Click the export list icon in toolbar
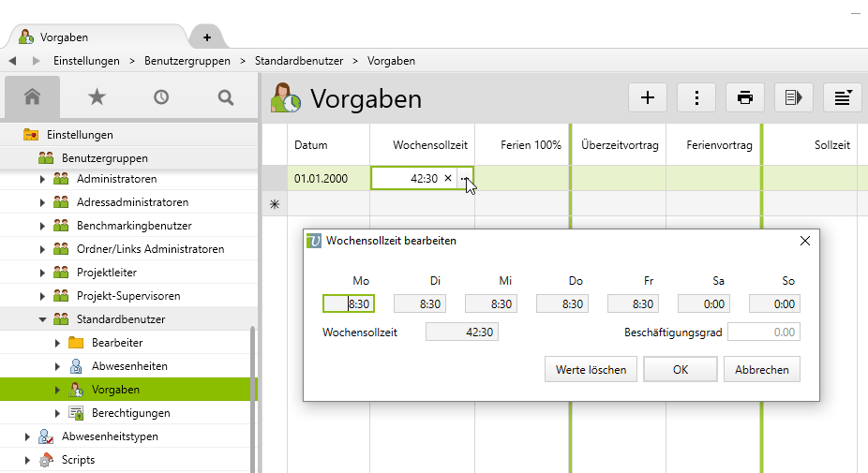The width and height of the screenshot is (868, 473). click(x=793, y=97)
